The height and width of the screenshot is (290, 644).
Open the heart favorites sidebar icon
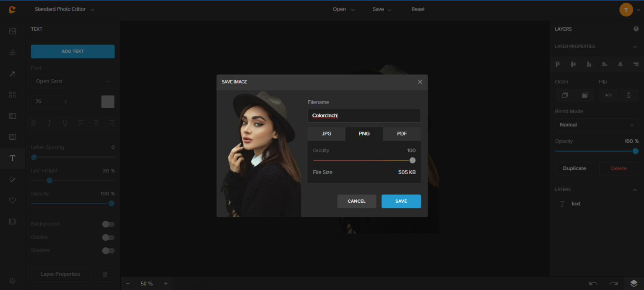[x=12, y=201]
